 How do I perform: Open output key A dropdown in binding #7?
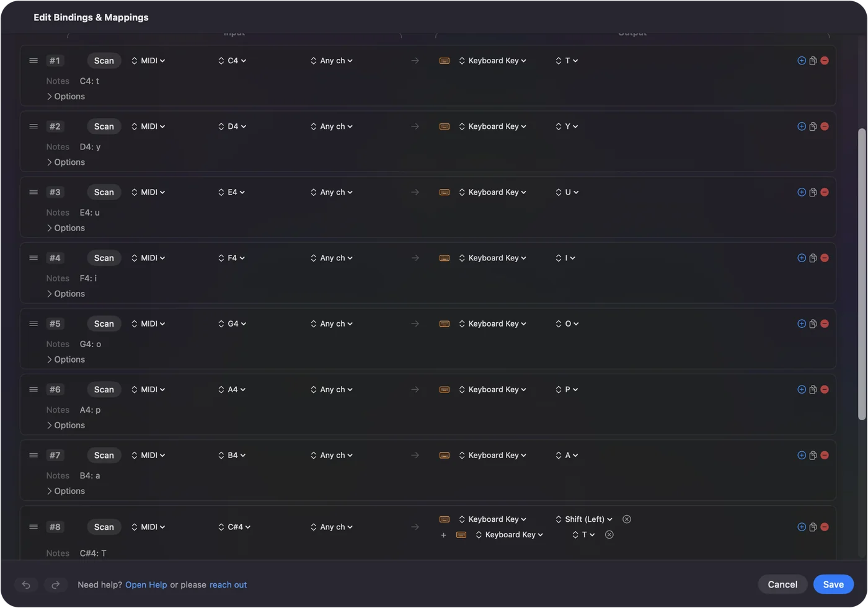pyautogui.click(x=567, y=455)
